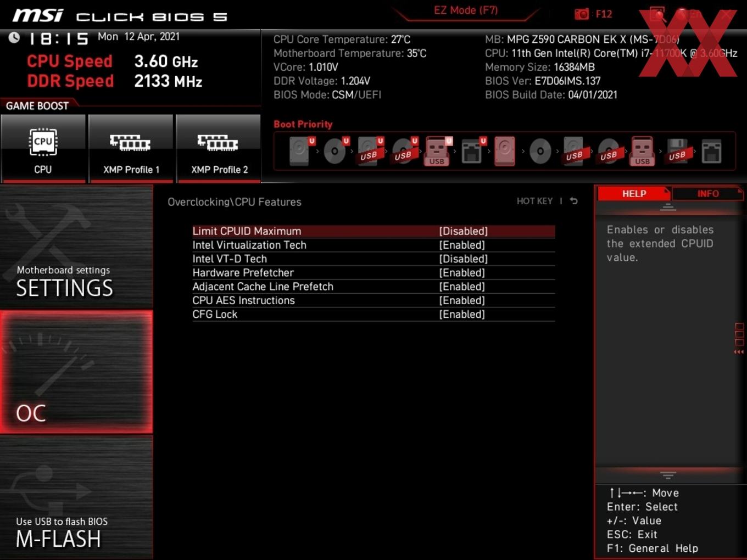Click the date Mon 12 Apr, 2021

point(138,36)
